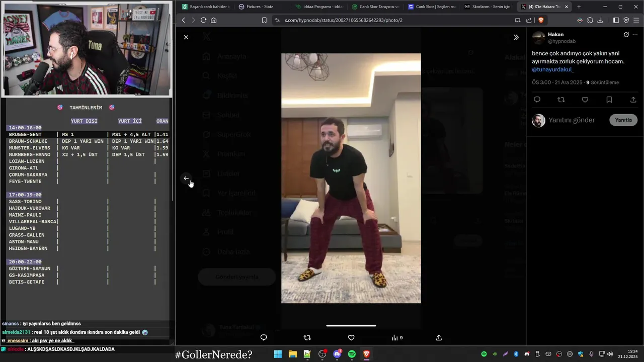Like the photo using heart icon below image
Image resolution: width=644 pixels, height=362 pixels.
click(x=351, y=338)
